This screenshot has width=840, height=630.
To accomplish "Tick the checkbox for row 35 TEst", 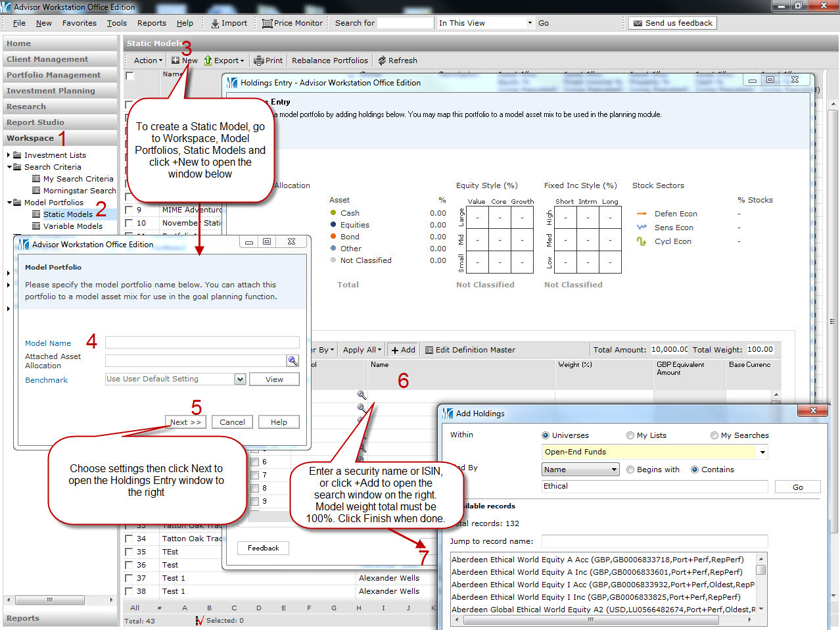I will click(129, 552).
